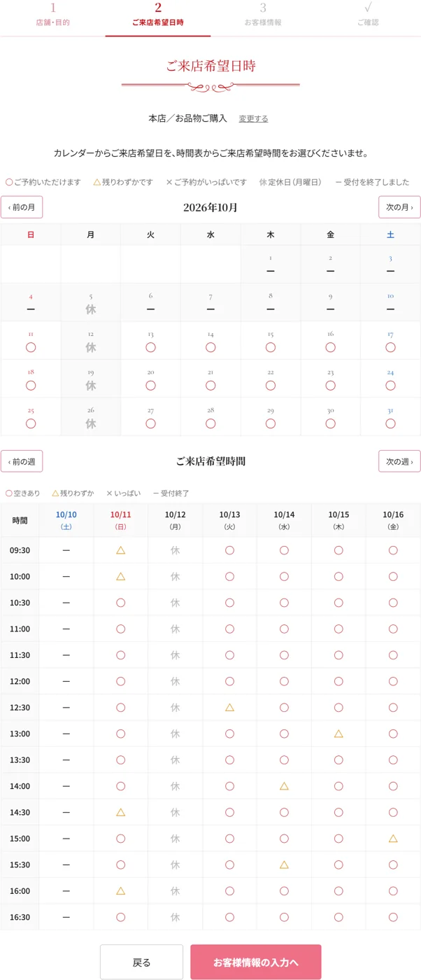This screenshot has height=980, width=421.
Task: Choose 11:00 circle slot on 10/14
Action: pos(284,629)
